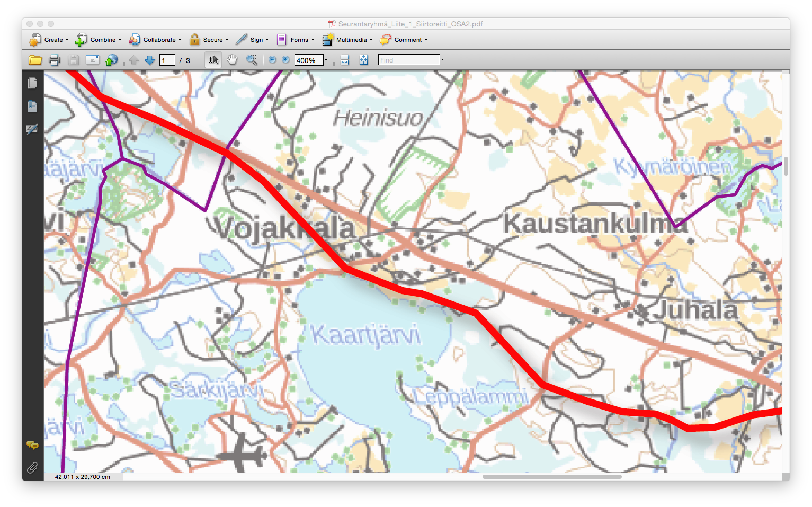The height and width of the screenshot is (507, 812).
Task: Toggle the Select text cursor tool
Action: point(213,60)
